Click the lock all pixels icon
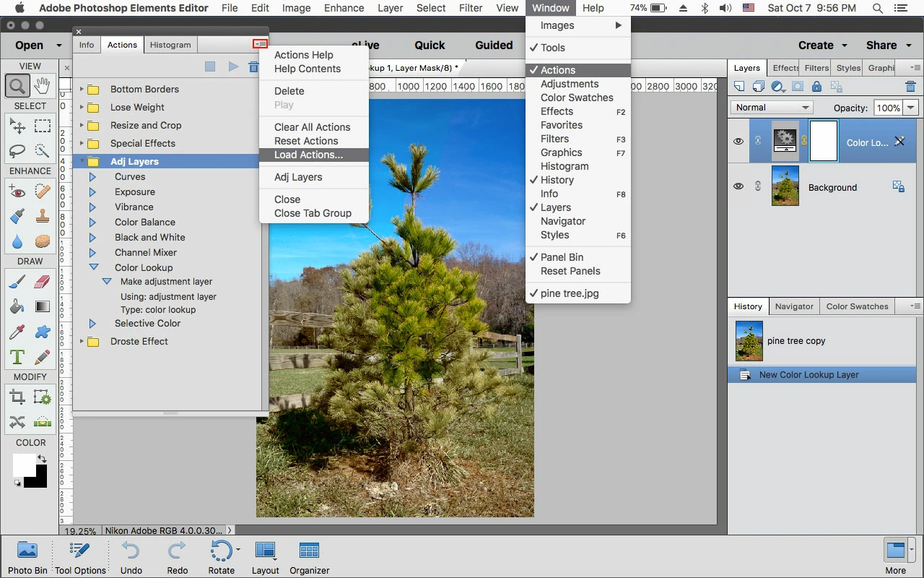 click(x=816, y=87)
